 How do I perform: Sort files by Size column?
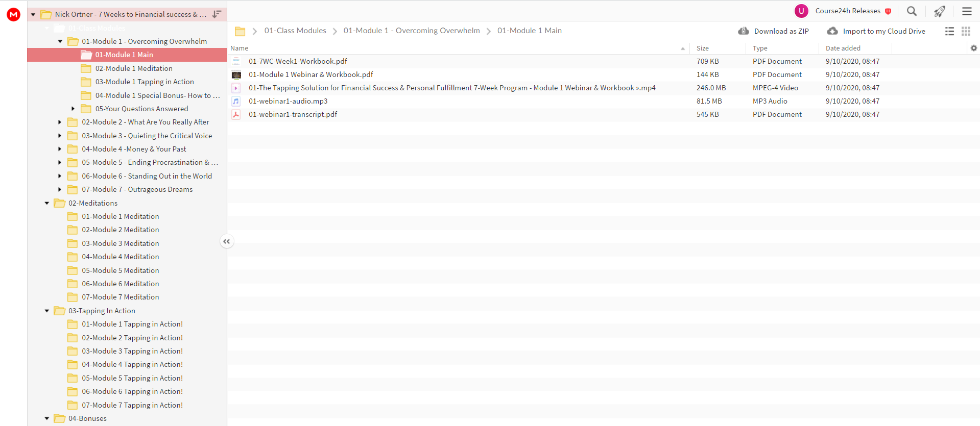[702, 48]
